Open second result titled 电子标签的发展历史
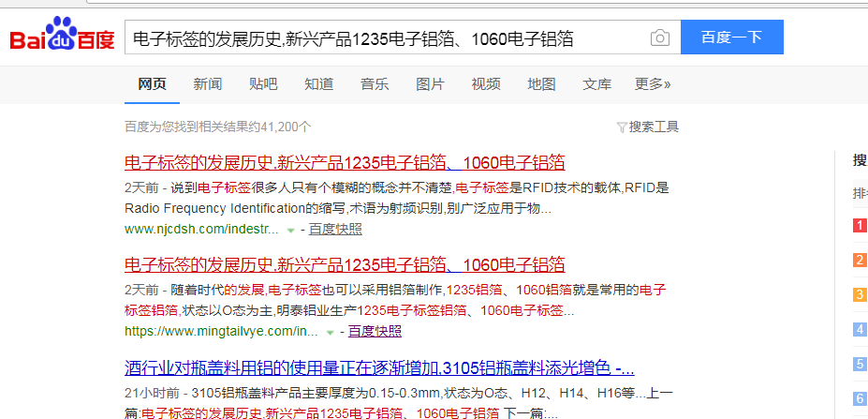 [345, 265]
